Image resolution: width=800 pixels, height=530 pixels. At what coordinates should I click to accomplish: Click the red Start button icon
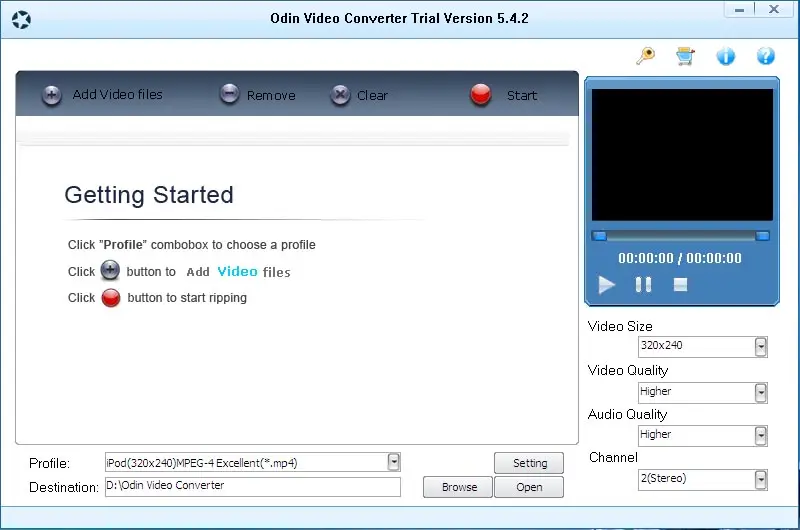pyautogui.click(x=481, y=94)
